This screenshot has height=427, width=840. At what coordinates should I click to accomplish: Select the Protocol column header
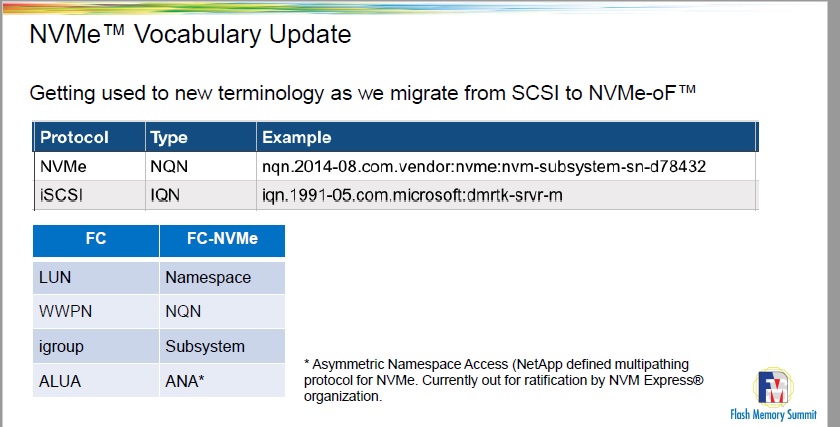coord(74,137)
